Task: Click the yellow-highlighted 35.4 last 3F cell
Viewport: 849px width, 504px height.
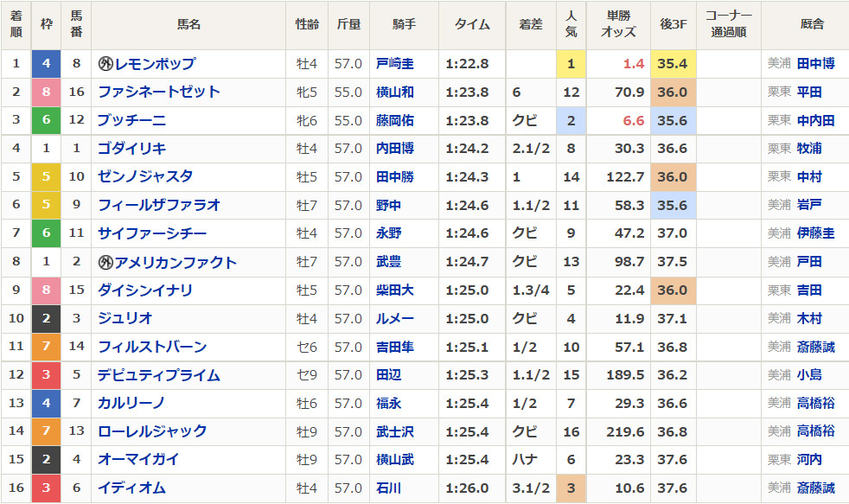Action: tap(672, 64)
